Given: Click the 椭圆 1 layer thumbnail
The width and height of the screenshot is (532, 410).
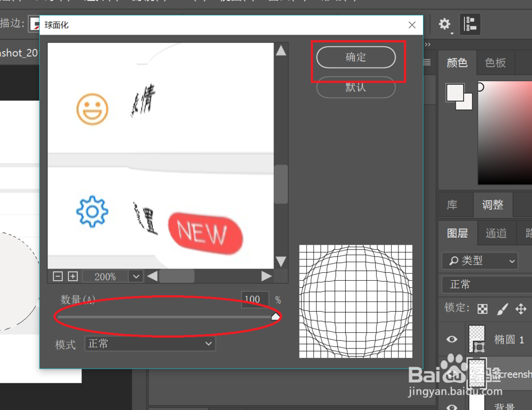Looking at the screenshot, I should point(477,339).
